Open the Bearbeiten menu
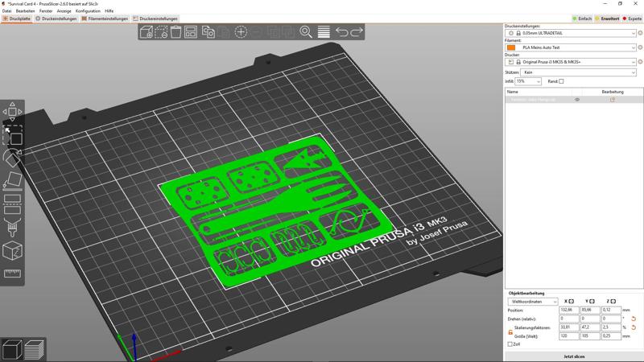This screenshot has width=644, height=362. [x=25, y=11]
